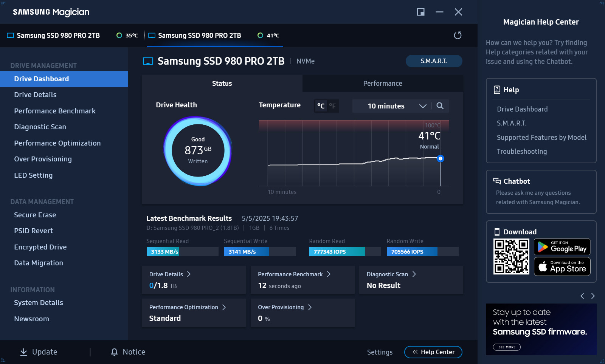Image resolution: width=605 pixels, height=364 pixels.
Task: Switch temperature unit to Fahrenheit
Action: 332,106
